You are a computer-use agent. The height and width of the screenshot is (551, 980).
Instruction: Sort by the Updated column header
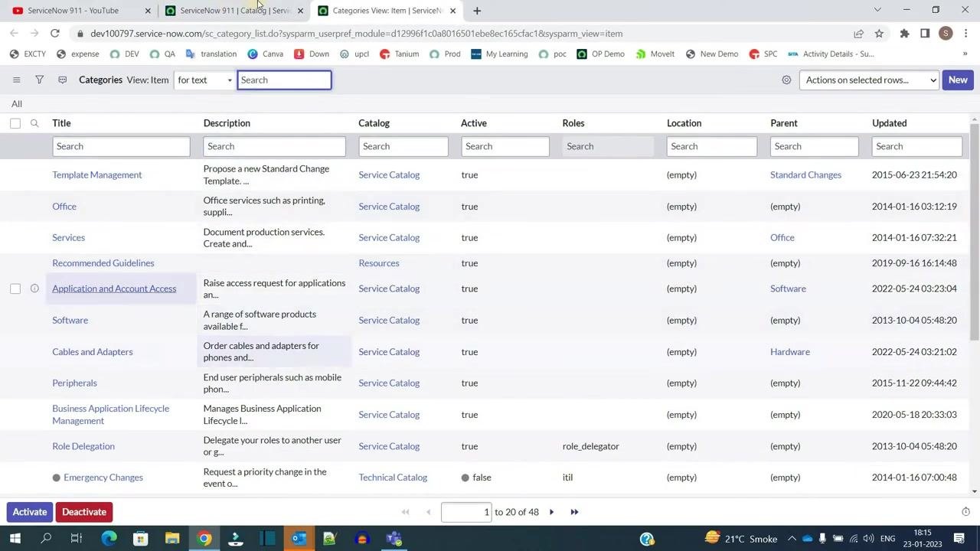pyautogui.click(x=889, y=123)
